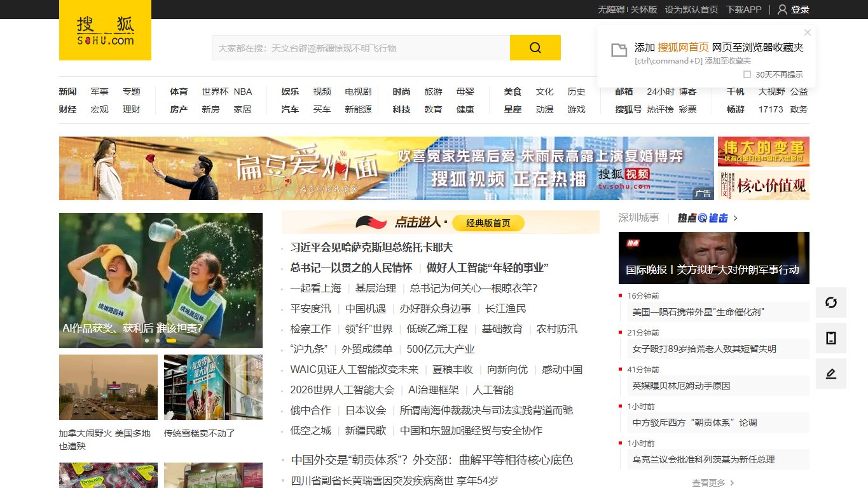Image resolution: width=868 pixels, height=488 pixels.
Task: Click 下载APP link
Action: (743, 10)
